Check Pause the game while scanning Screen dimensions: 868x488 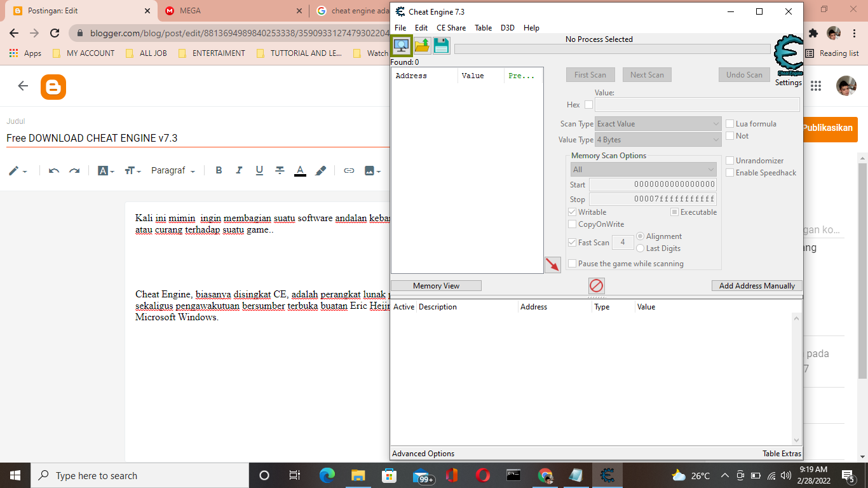click(x=573, y=264)
